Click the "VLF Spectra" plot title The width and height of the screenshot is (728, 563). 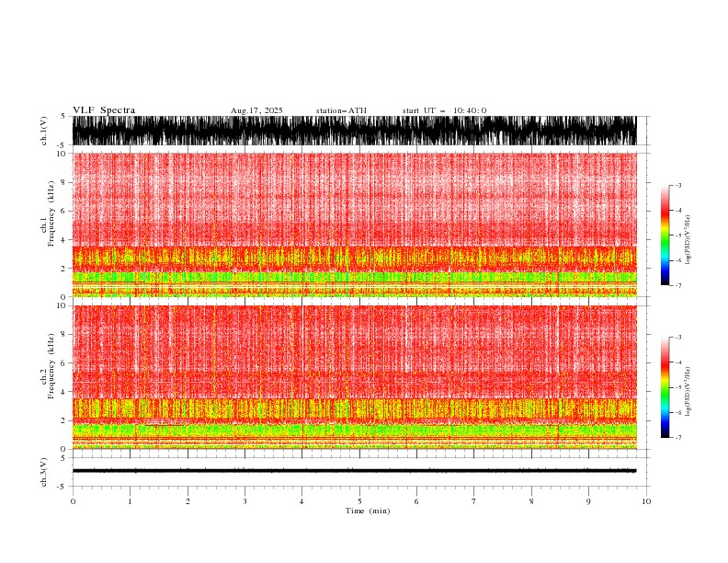[104, 110]
